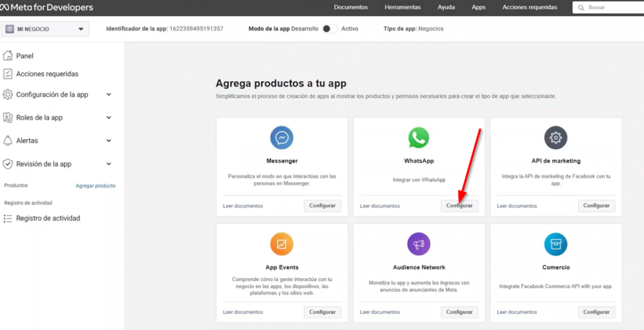Click the Alertas bell icon
The image size is (644, 330).
tap(8, 140)
